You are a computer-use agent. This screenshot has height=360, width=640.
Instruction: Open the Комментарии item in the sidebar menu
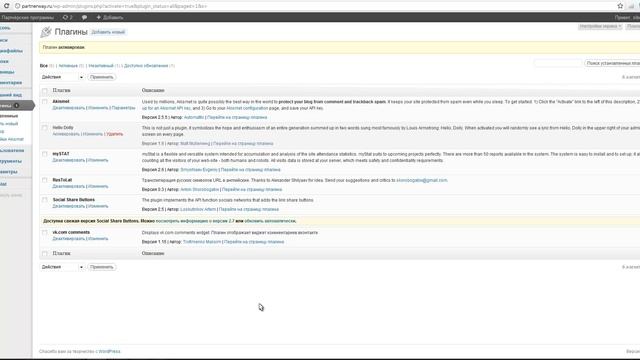coord(11,82)
